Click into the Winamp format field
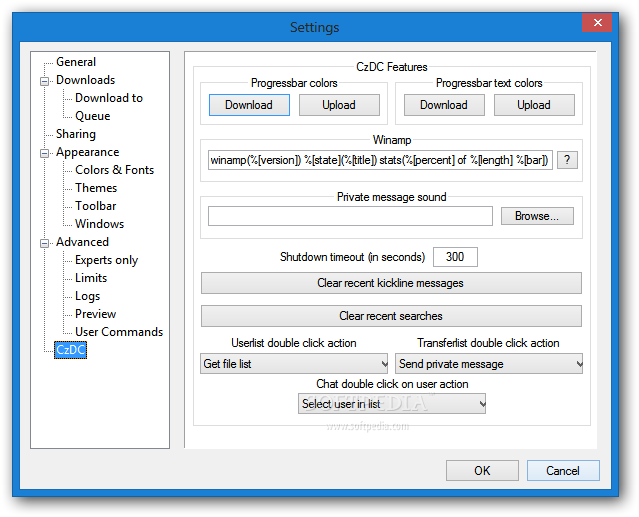Image resolution: width=639 pixels, height=517 pixels. (x=380, y=160)
